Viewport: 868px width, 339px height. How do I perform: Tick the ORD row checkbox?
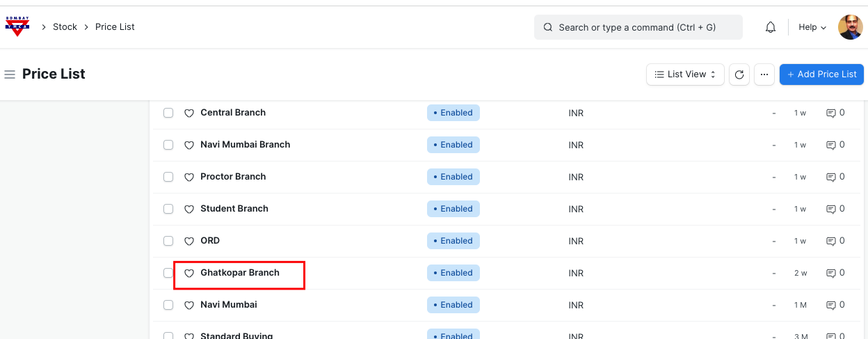tap(168, 241)
